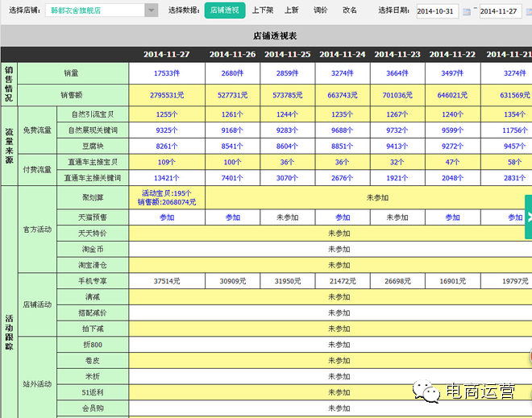Click 3664件 under 2014-11-23
Screen dimensions: 532x418
(x=397, y=73)
